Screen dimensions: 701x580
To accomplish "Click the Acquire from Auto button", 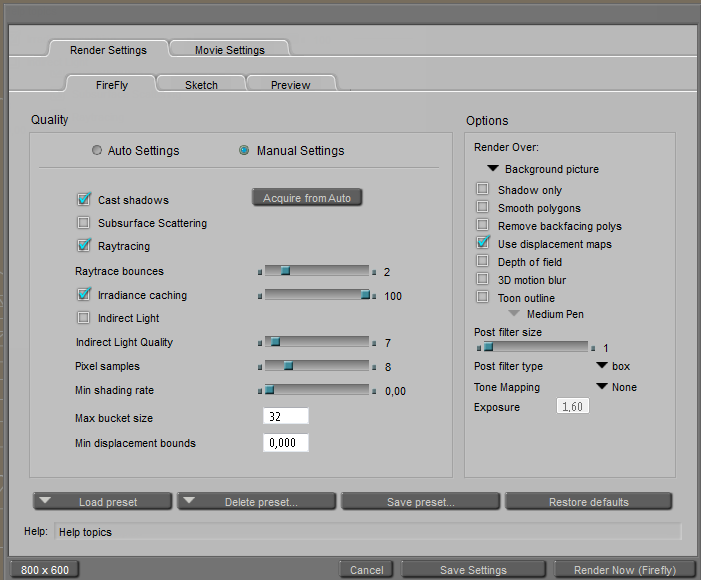I will point(307,198).
